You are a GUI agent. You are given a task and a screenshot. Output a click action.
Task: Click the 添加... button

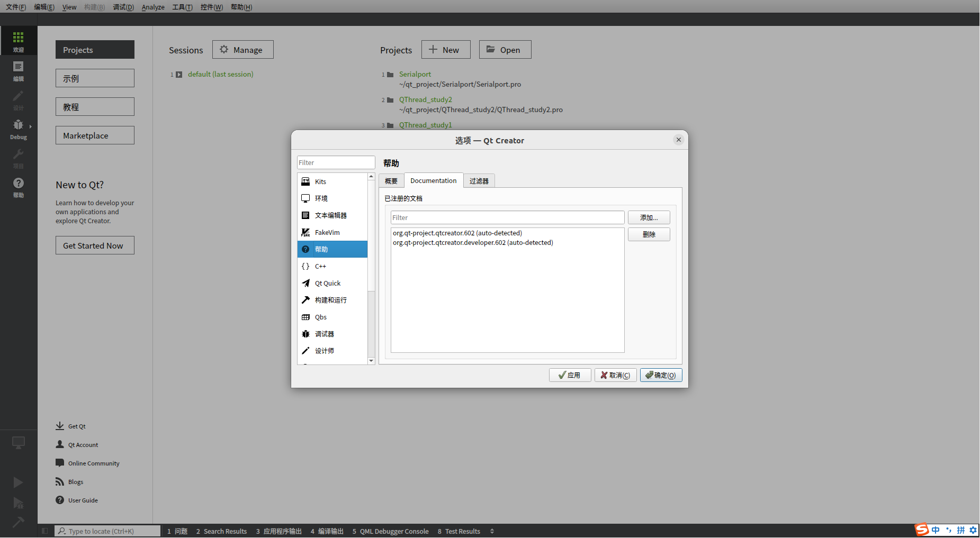pyautogui.click(x=649, y=217)
